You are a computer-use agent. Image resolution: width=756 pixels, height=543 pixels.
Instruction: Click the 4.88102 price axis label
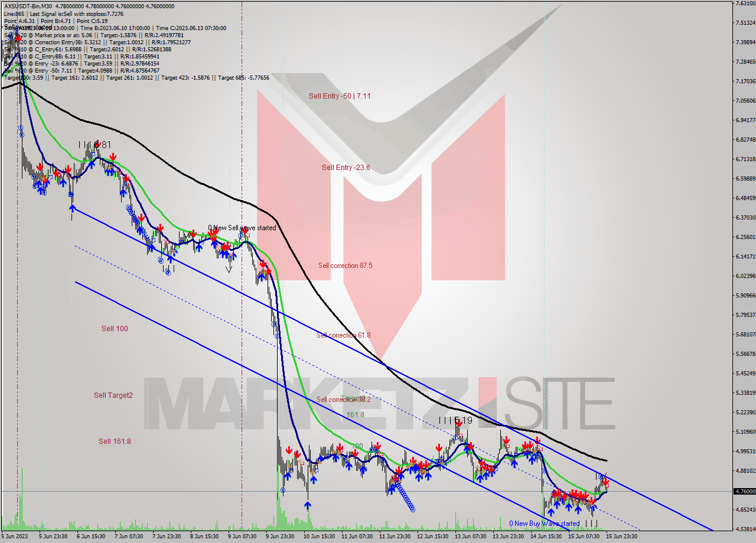tap(744, 470)
